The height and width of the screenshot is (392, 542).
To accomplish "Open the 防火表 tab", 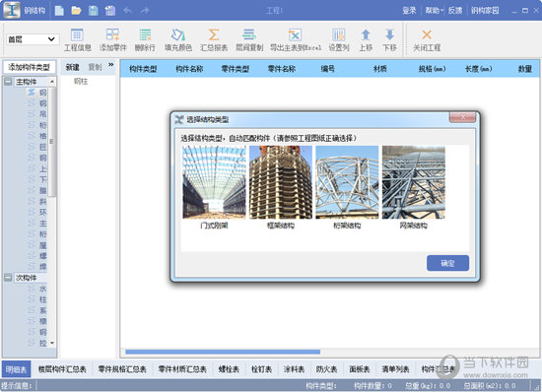I will tap(326, 369).
